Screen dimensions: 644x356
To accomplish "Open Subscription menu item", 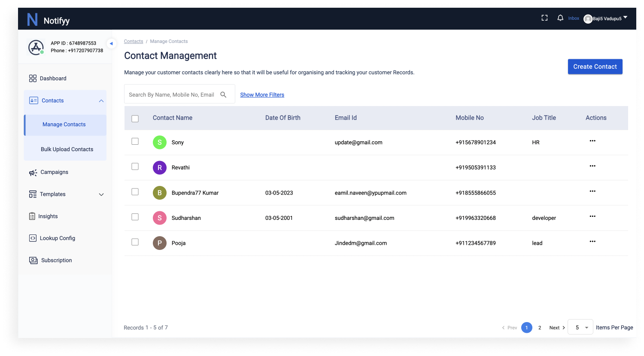I will pyautogui.click(x=57, y=260).
